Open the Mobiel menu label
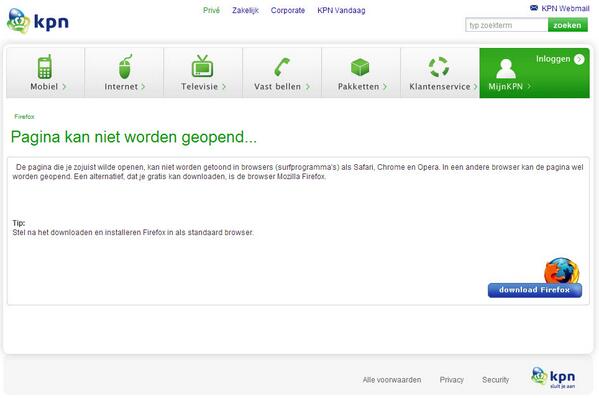 [x=44, y=87]
